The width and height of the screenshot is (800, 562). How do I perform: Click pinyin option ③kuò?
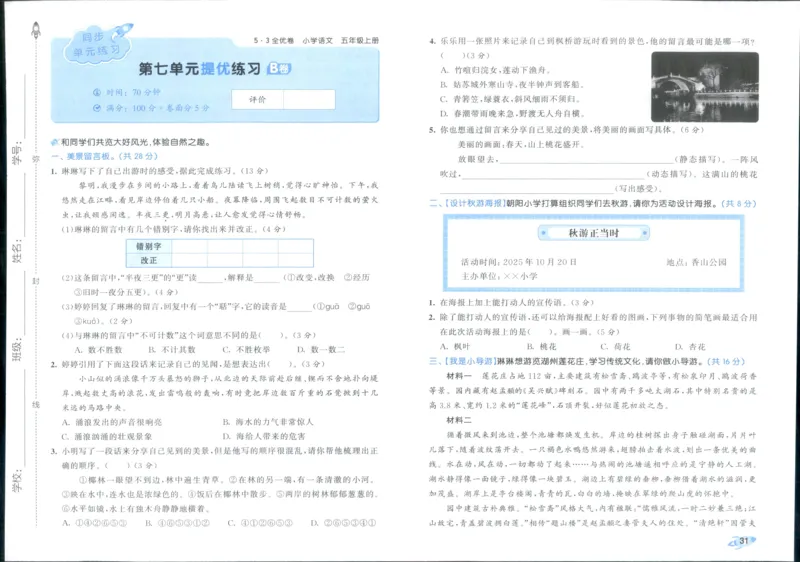click(86, 321)
